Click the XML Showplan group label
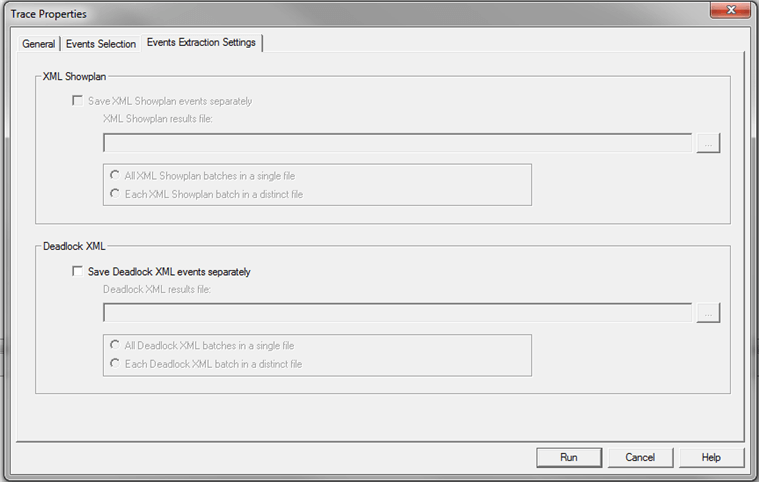 (x=74, y=76)
